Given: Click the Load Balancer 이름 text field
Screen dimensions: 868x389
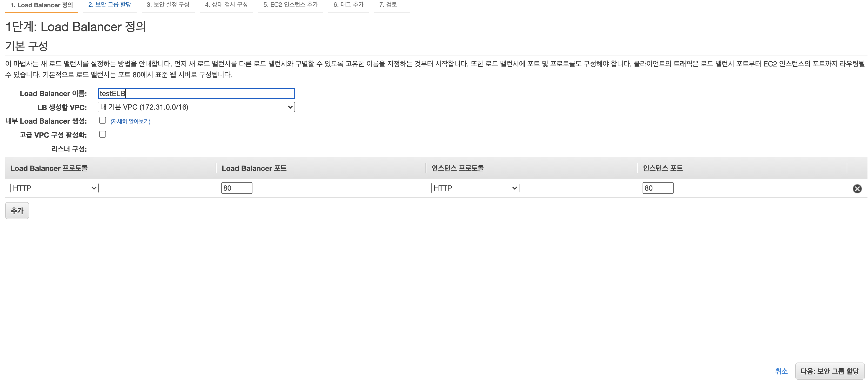Looking at the screenshot, I should [196, 94].
